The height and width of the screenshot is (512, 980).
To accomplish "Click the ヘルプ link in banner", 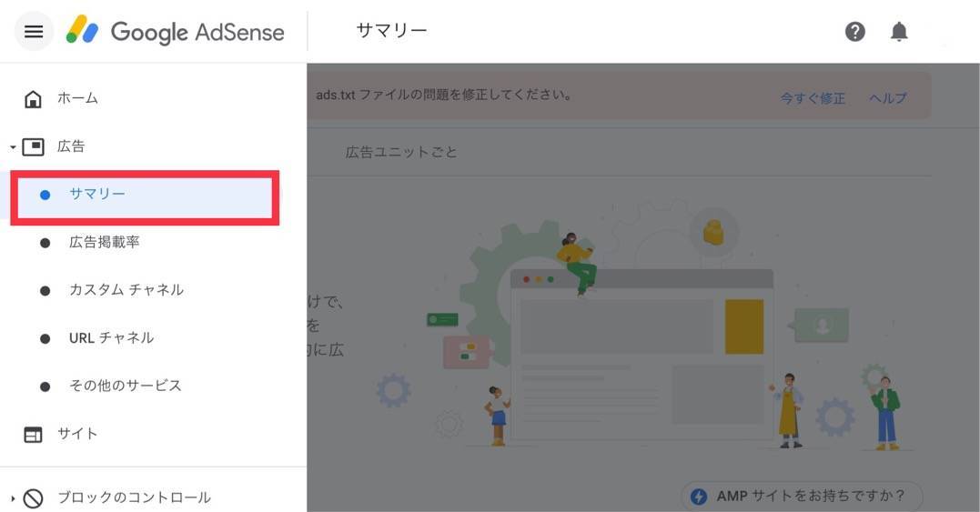I will coord(887,98).
